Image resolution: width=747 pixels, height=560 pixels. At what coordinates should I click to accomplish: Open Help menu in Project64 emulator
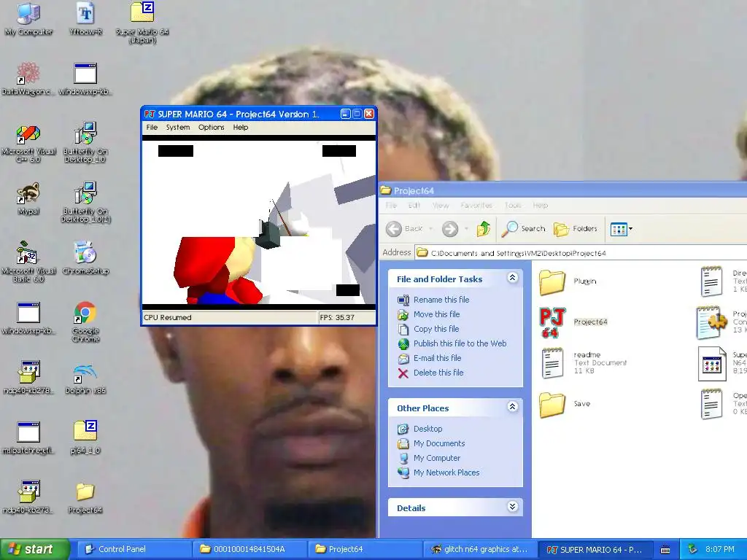tap(240, 128)
